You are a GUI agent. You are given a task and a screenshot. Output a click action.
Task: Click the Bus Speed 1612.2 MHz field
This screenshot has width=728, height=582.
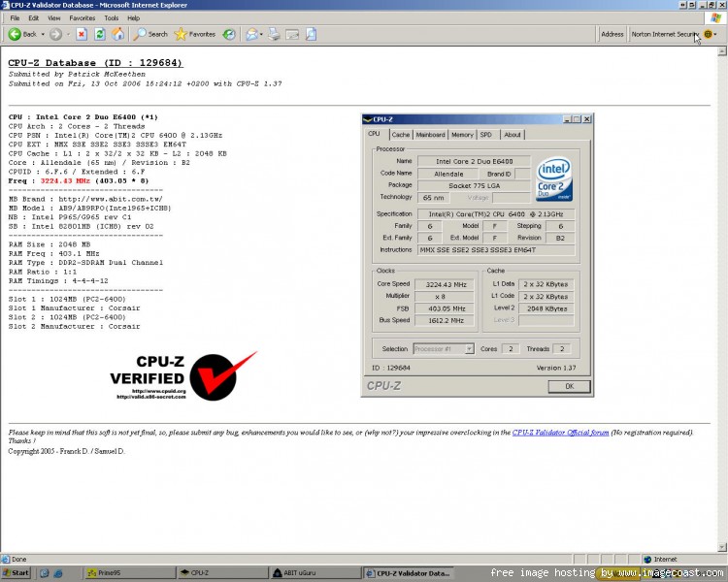[445, 320]
